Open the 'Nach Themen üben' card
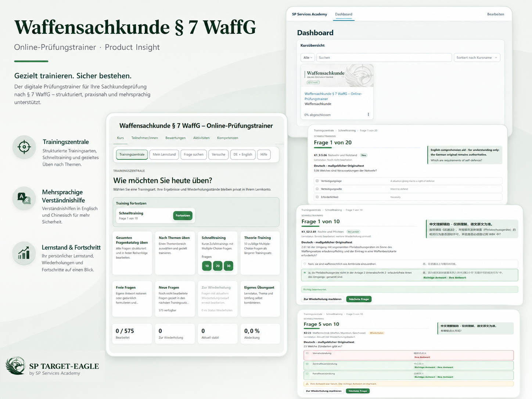 click(x=175, y=253)
